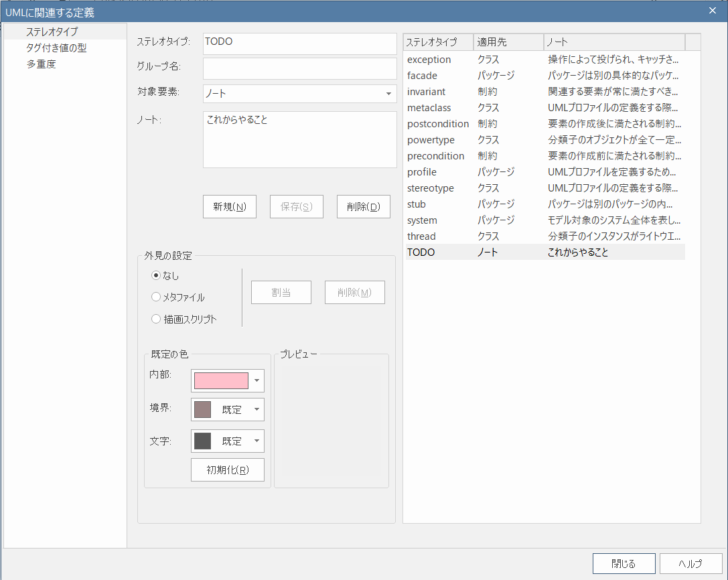Open help with ヘルプ button
Screen dimensions: 728x580
[690, 563]
